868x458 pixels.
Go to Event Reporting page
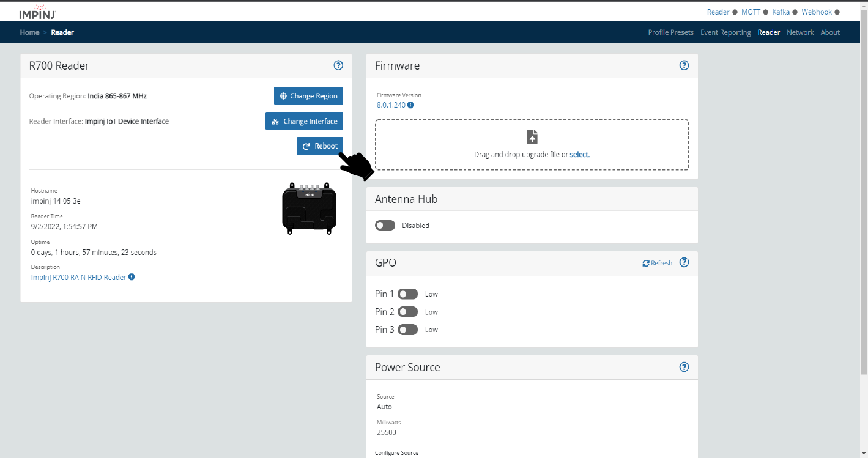click(725, 32)
